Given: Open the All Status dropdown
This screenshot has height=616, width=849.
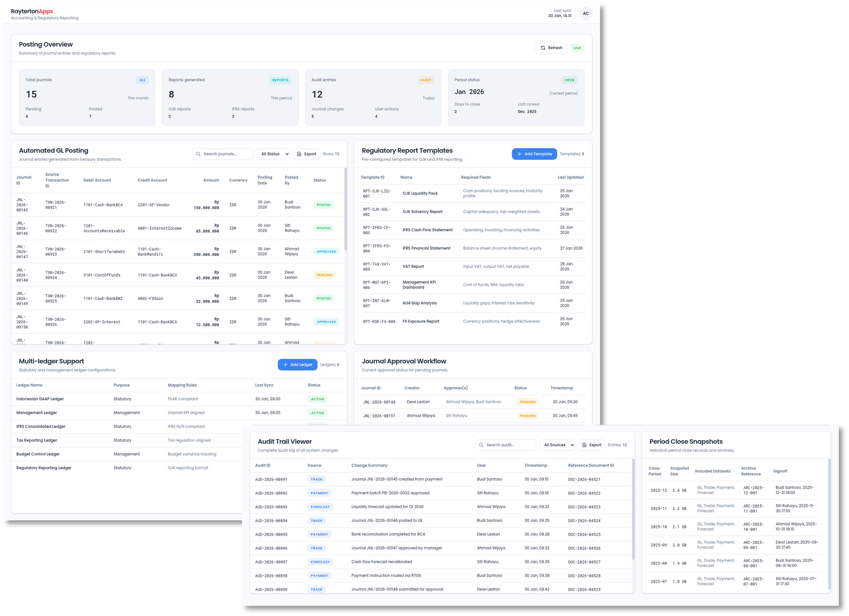Looking at the screenshot, I should [273, 154].
